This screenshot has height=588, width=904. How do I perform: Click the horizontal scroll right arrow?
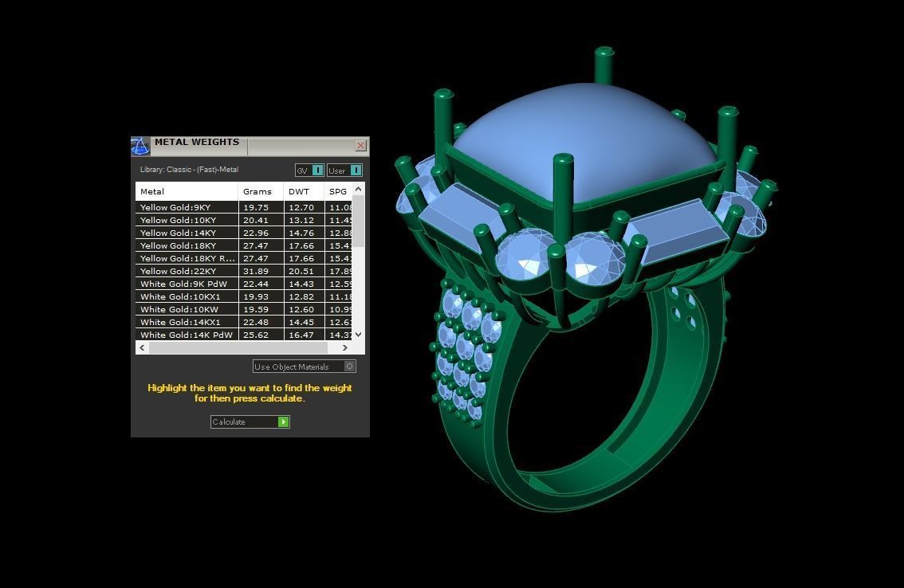(344, 347)
